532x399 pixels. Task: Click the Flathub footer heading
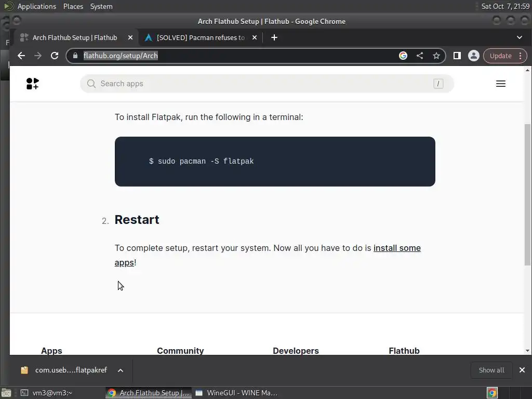tap(404, 351)
